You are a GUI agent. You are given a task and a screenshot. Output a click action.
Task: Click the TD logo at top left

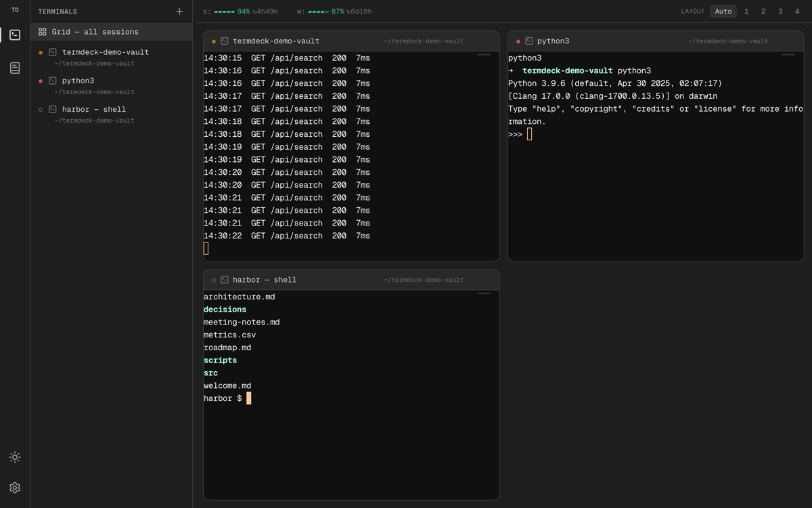coord(15,10)
